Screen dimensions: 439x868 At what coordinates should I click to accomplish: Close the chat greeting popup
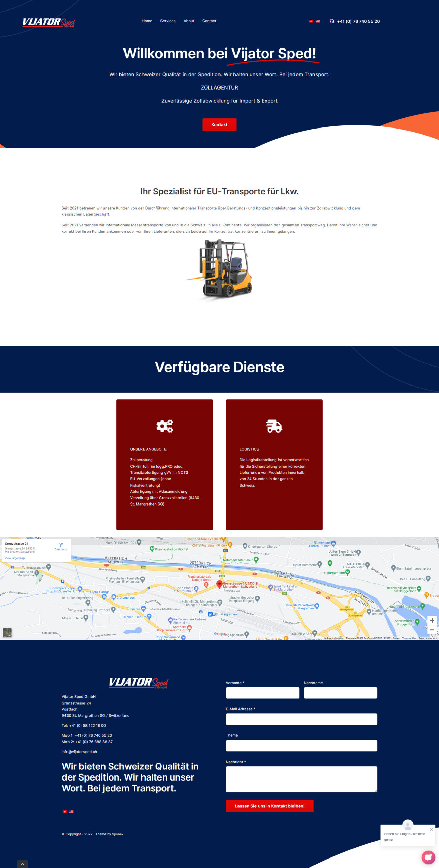point(431,829)
